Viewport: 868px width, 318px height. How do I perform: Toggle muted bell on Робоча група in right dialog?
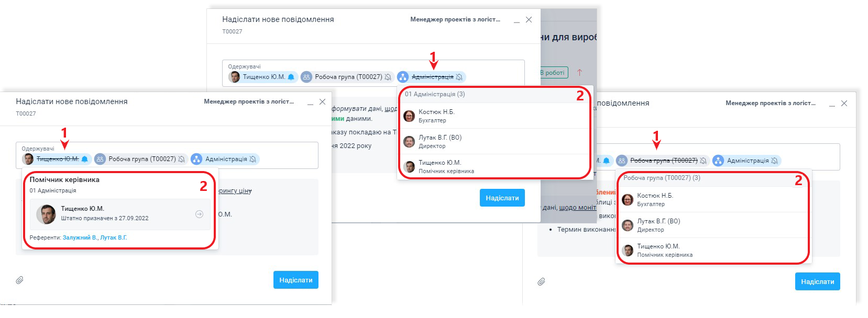703,161
